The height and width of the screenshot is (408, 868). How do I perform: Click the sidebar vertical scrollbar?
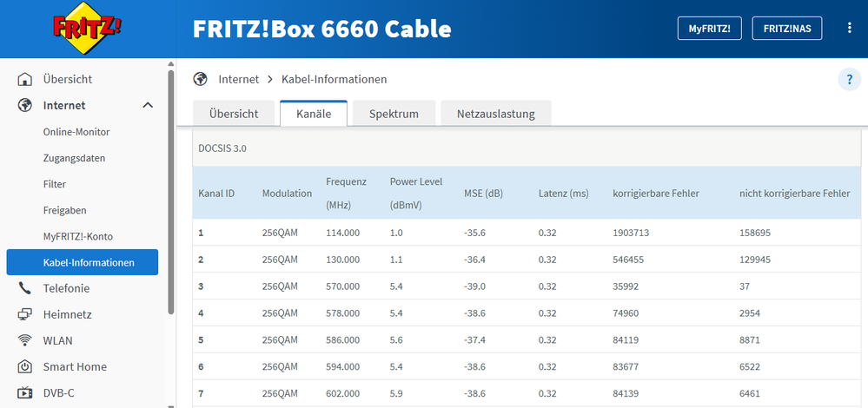click(171, 191)
